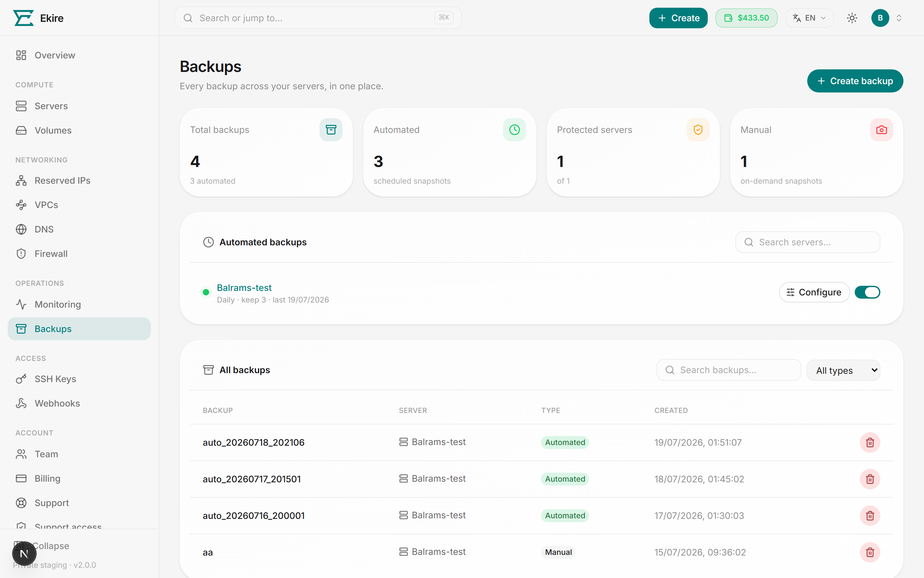Click the Manual type badge

click(x=558, y=552)
